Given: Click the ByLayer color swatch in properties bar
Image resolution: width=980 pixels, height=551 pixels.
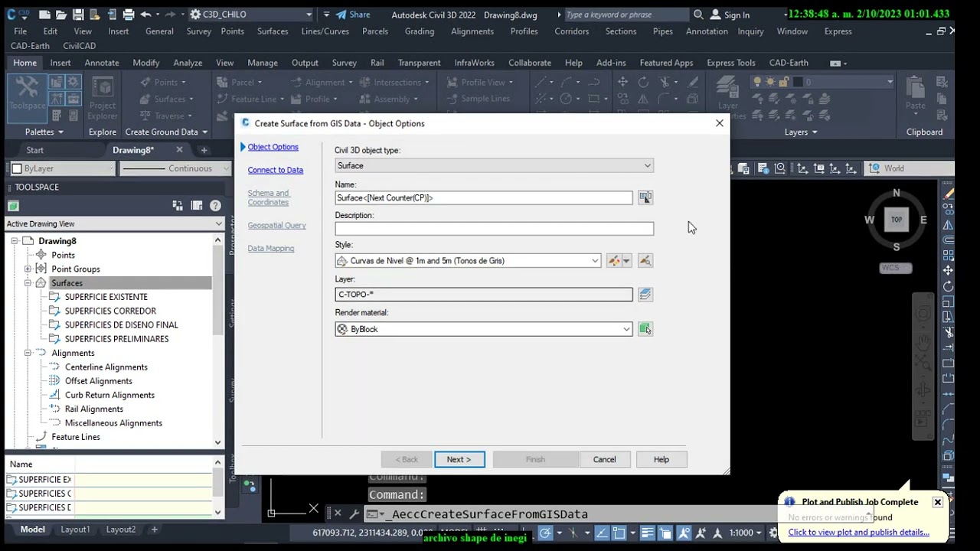Looking at the screenshot, I should pyautogui.click(x=17, y=168).
